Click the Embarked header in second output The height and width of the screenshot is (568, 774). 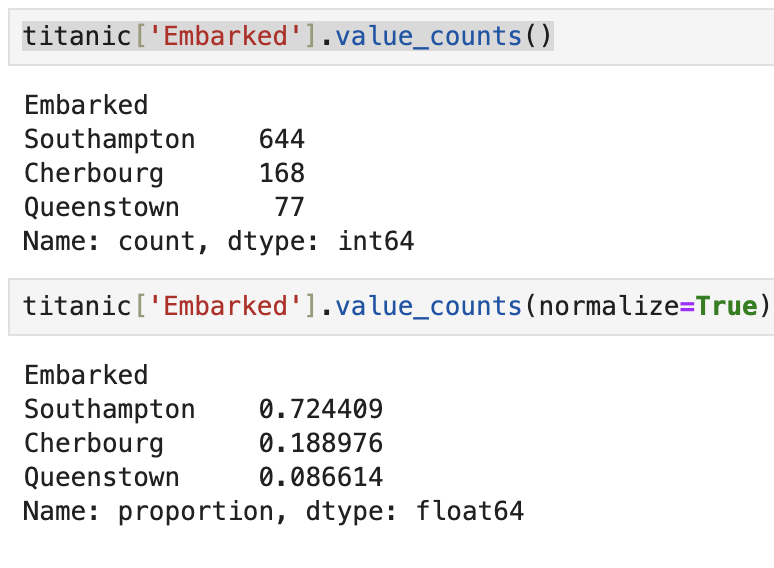pos(86,375)
